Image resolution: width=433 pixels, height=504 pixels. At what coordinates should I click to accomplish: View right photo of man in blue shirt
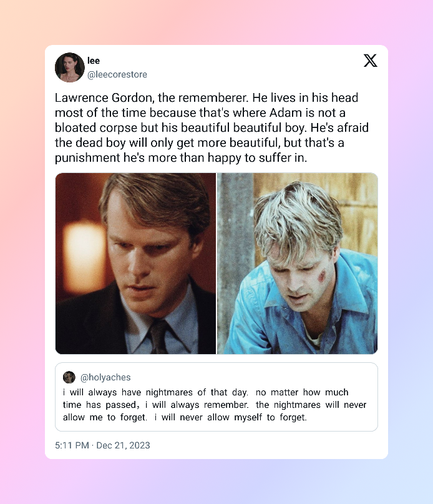[298, 264]
